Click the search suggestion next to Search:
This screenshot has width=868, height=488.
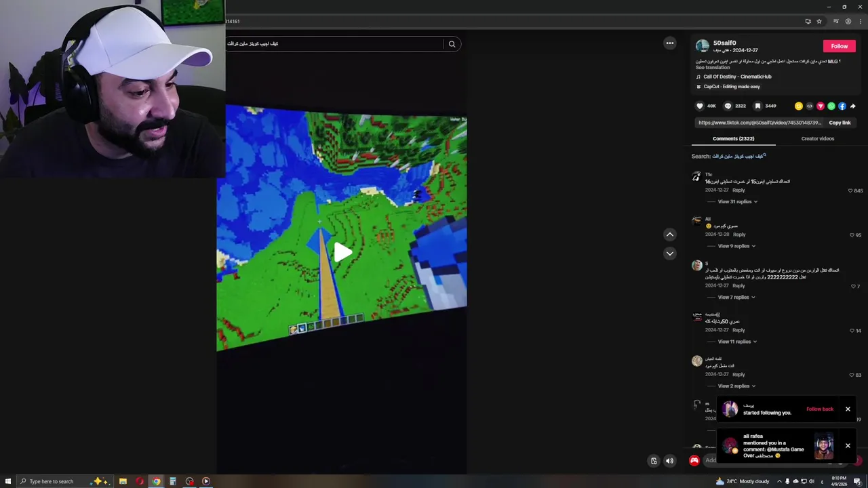(x=738, y=157)
